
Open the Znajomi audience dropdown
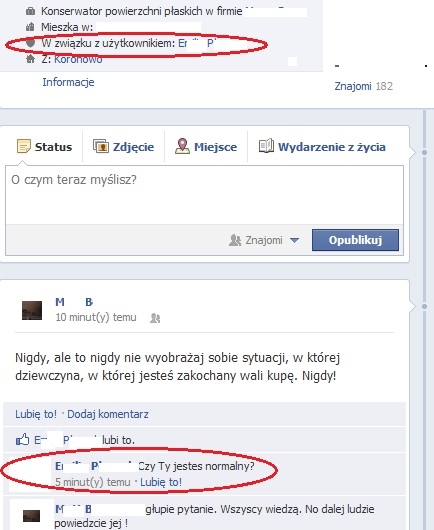click(264, 240)
